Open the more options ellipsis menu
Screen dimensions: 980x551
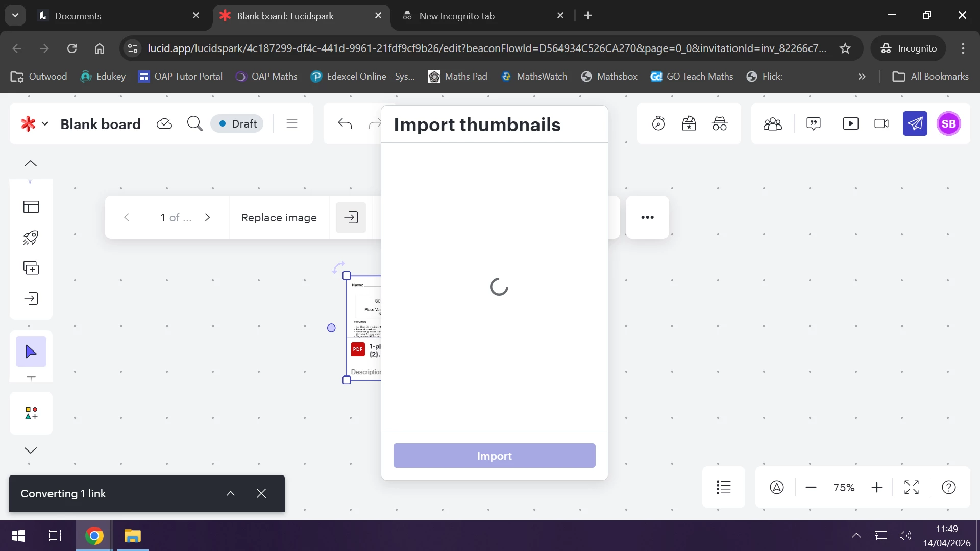647,217
